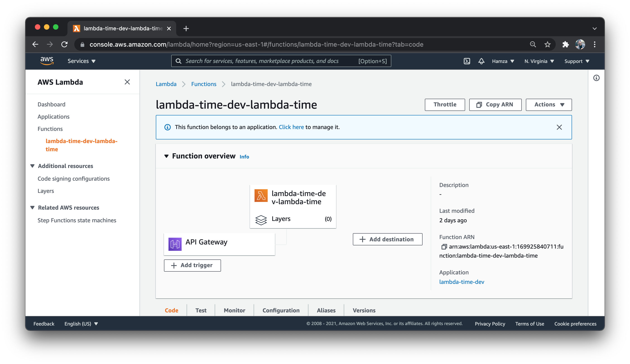The image size is (630, 364).
Task: Click the AWS services search field
Action: (x=281, y=61)
